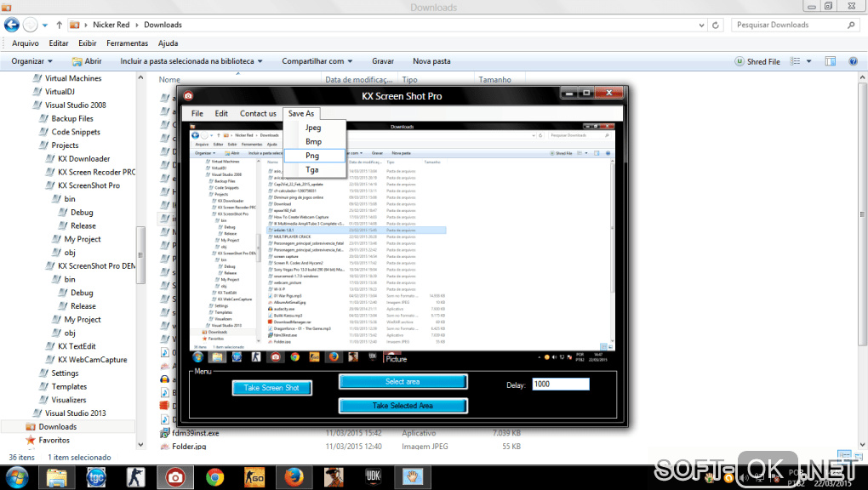Viewport: 868px width, 490px height.
Task: Sort by the Tipo column header
Action: pos(409,80)
